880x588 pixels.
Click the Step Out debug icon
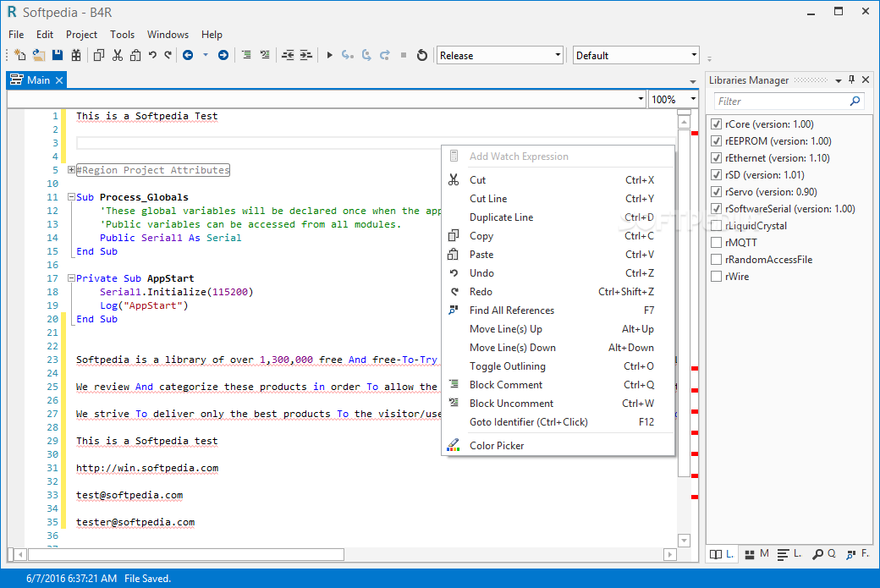385,55
